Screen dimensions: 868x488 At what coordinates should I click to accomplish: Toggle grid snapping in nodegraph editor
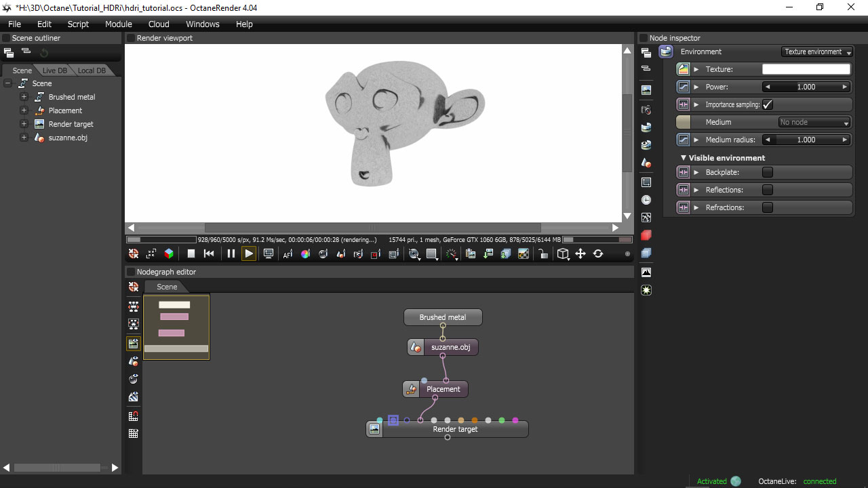tap(134, 416)
